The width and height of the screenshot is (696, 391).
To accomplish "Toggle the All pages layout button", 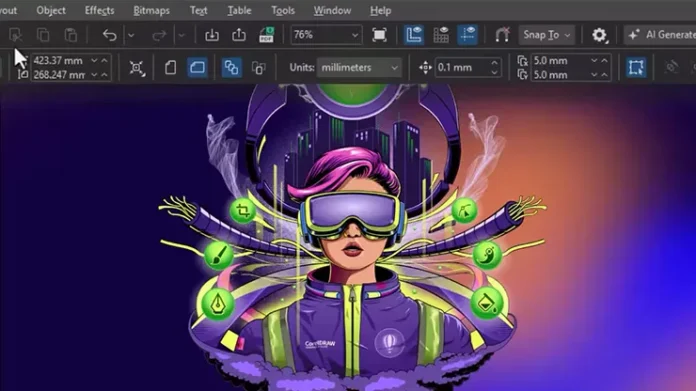I will click(x=232, y=67).
